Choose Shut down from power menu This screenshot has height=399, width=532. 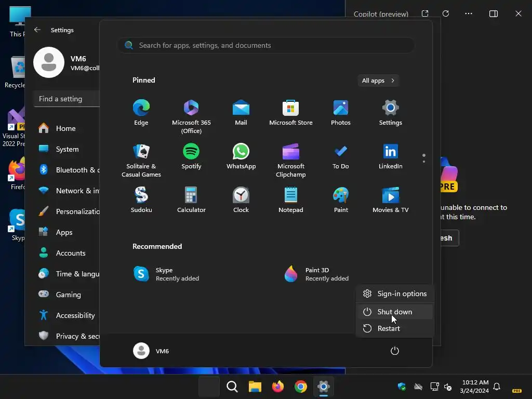[x=395, y=312]
